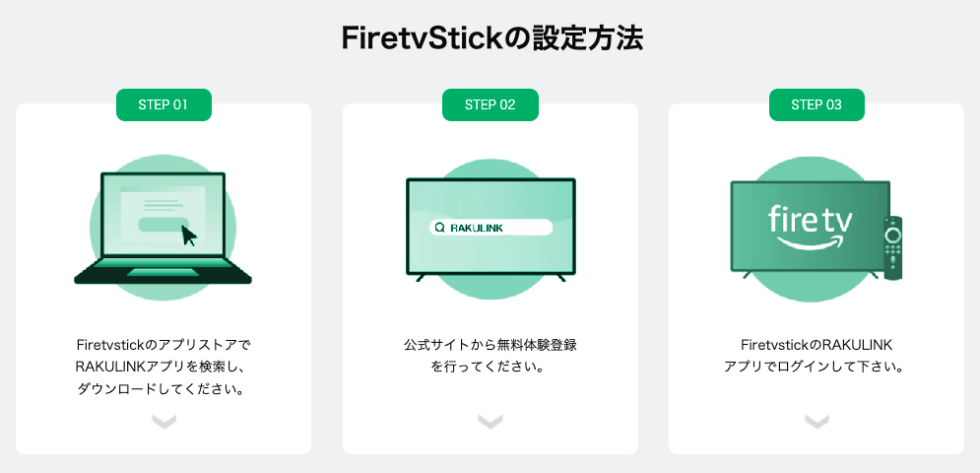This screenshot has height=473, width=980.
Task: Click the magnifier icon in the RAKULINK search bar
Action: pyautogui.click(x=438, y=228)
